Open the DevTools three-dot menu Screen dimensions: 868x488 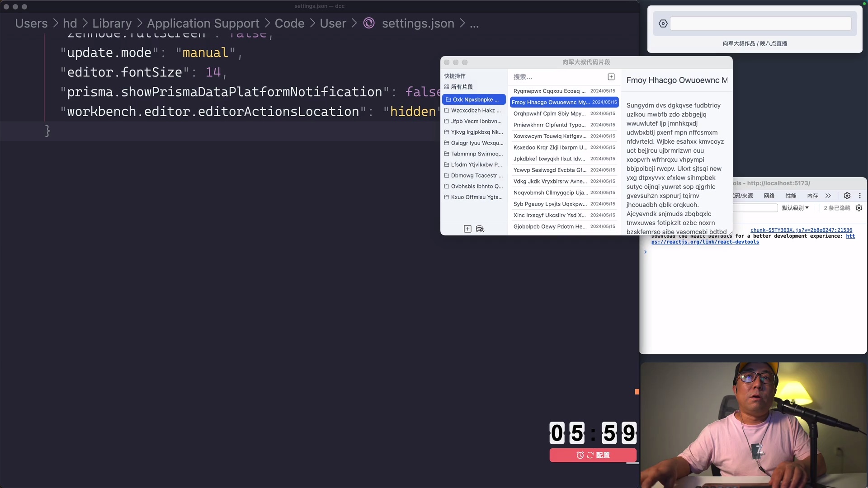(x=859, y=196)
